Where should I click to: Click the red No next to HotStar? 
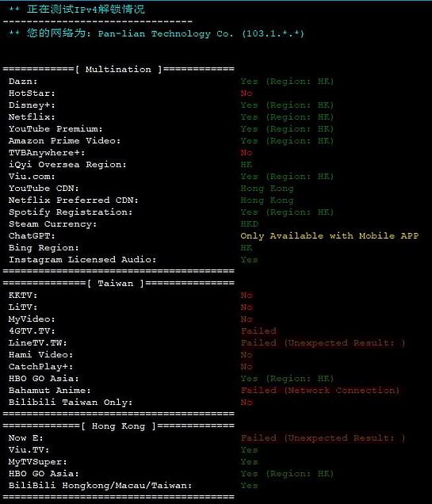click(x=247, y=94)
